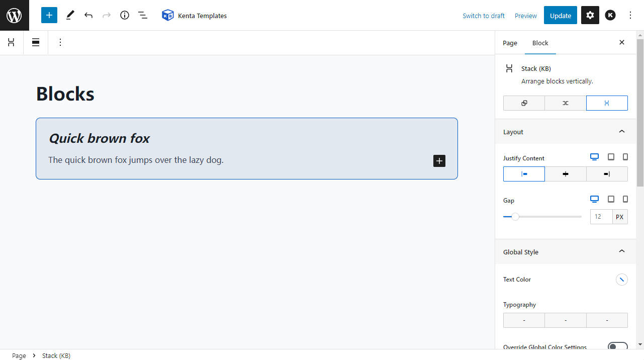
Task: Open the block inserter plus button
Action: [x=49, y=15]
